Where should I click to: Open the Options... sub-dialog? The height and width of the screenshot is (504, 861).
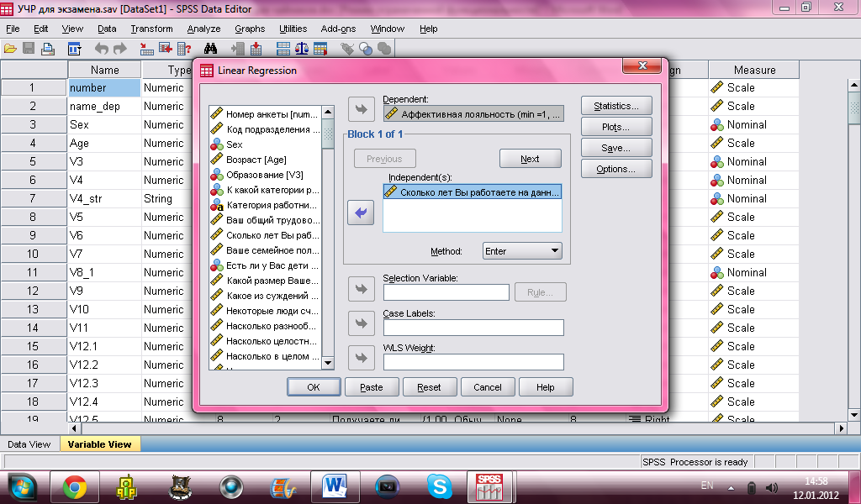pos(616,169)
